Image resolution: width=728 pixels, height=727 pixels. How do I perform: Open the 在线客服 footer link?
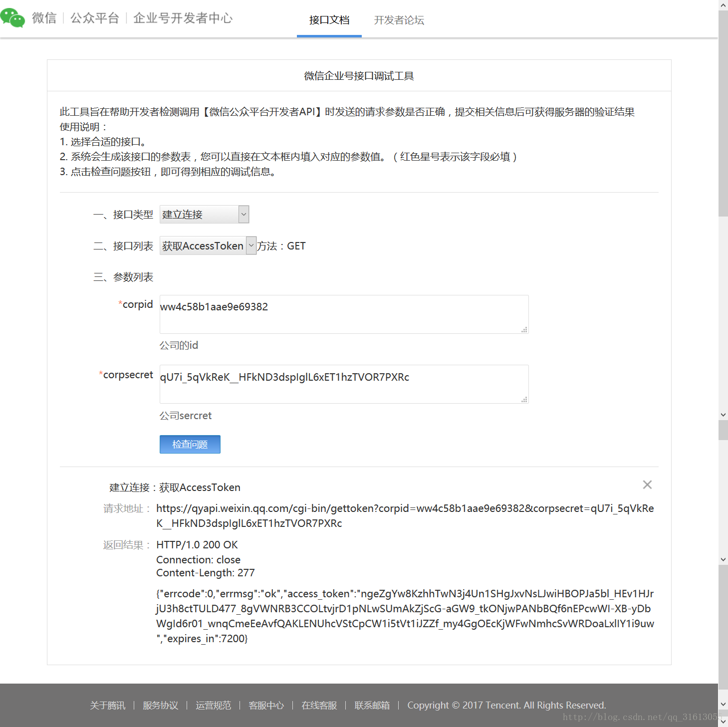(x=319, y=705)
